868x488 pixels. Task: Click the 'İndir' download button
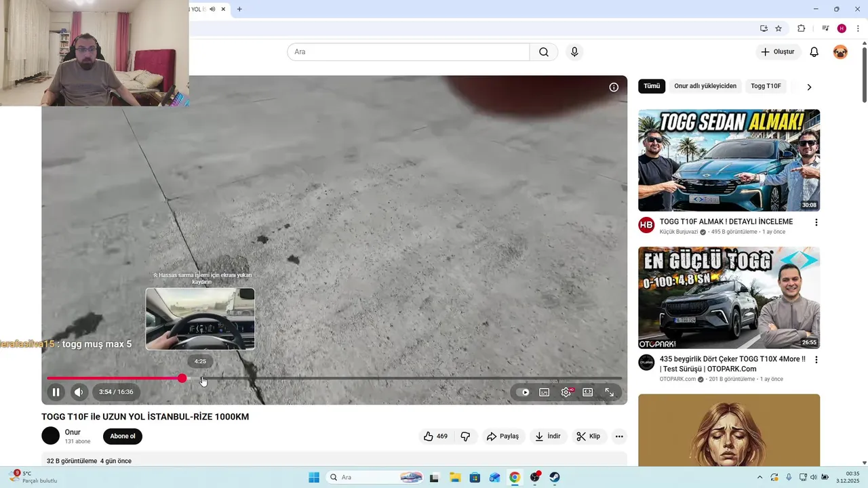[548, 436]
